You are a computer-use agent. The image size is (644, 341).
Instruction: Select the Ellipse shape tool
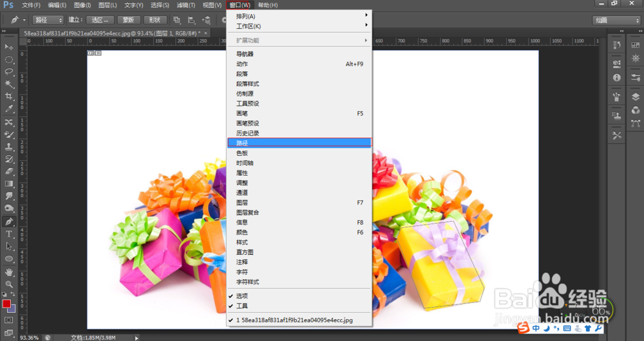[8, 259]
